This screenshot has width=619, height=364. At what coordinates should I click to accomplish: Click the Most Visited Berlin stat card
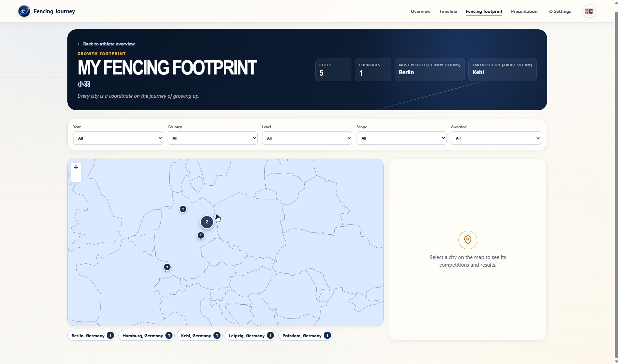pyautogui.click(x=429, y=70)
